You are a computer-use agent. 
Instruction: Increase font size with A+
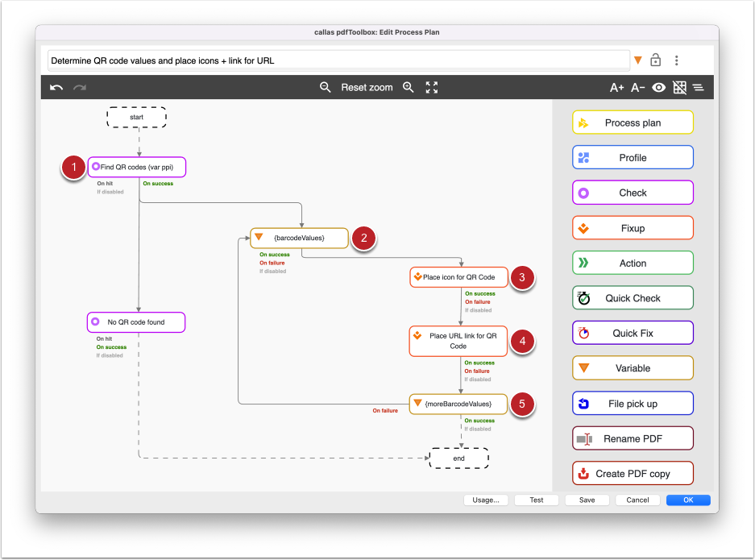point(616,88)
